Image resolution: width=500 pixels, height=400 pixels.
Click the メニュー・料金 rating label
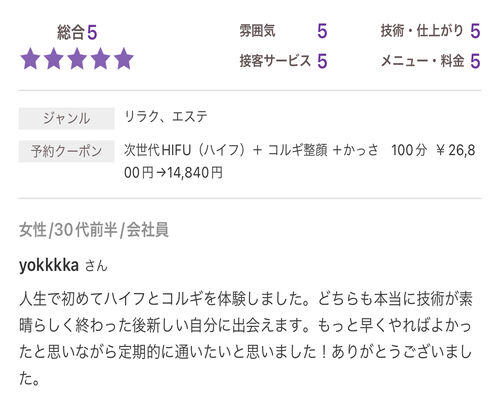click(x=423, y=61)
